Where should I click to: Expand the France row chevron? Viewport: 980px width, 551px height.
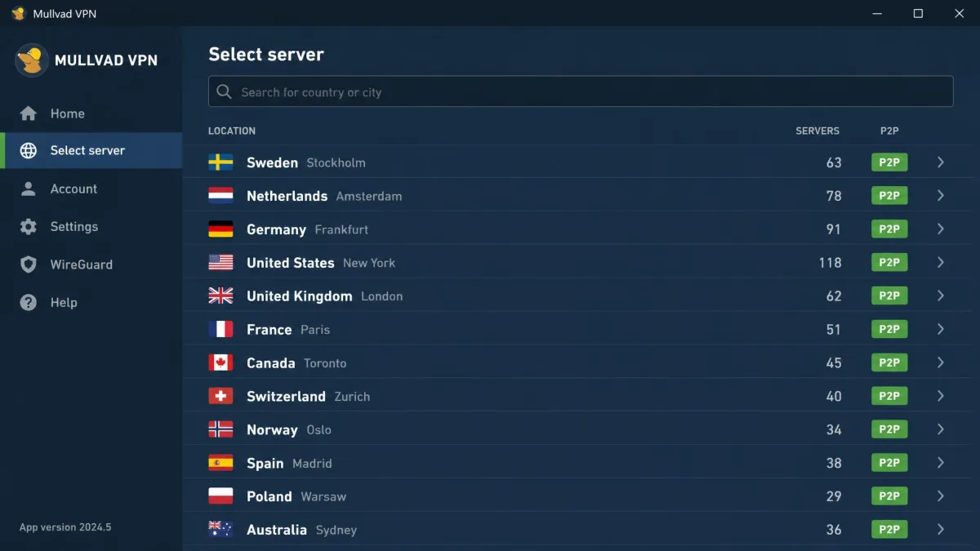click(x=941, y=329)
